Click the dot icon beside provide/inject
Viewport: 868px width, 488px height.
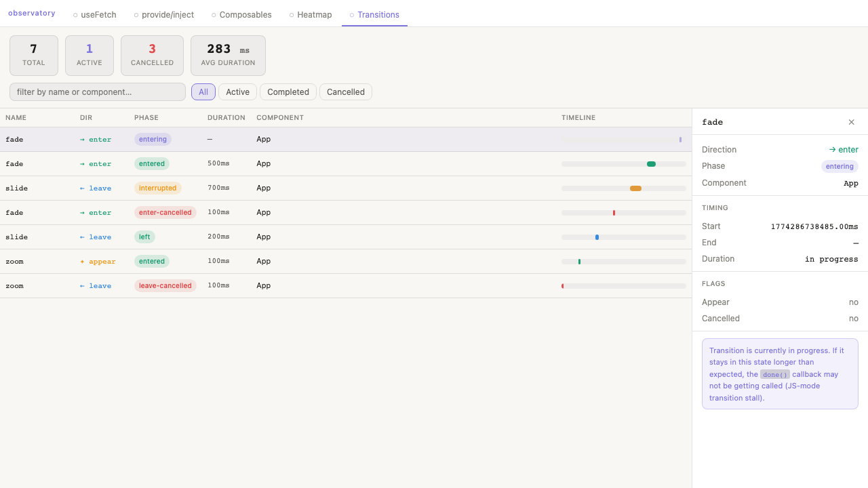(x=138, y=14)
